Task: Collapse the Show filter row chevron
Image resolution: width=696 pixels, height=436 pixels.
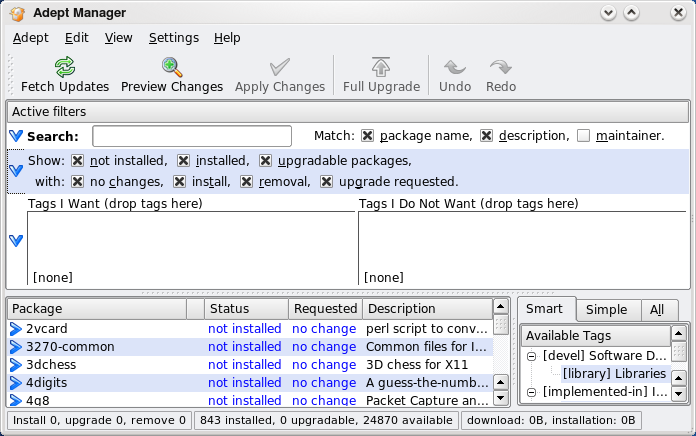Action: (x=16, y=171)
